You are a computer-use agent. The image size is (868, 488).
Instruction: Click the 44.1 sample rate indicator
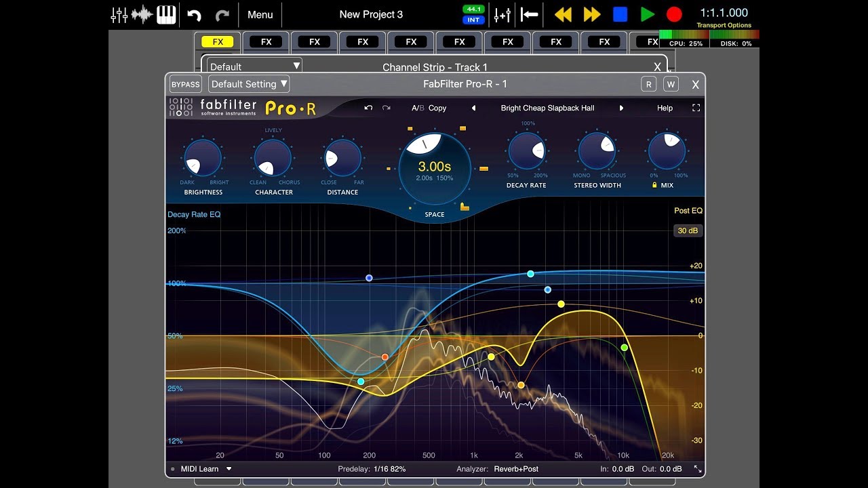[473, 9]
